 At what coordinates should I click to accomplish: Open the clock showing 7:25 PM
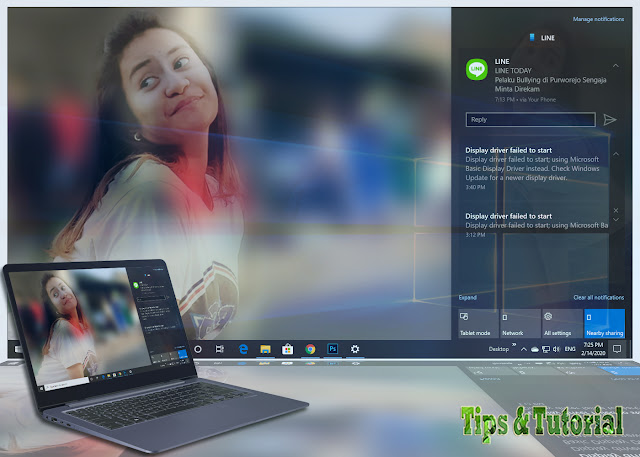pos(593,349)
